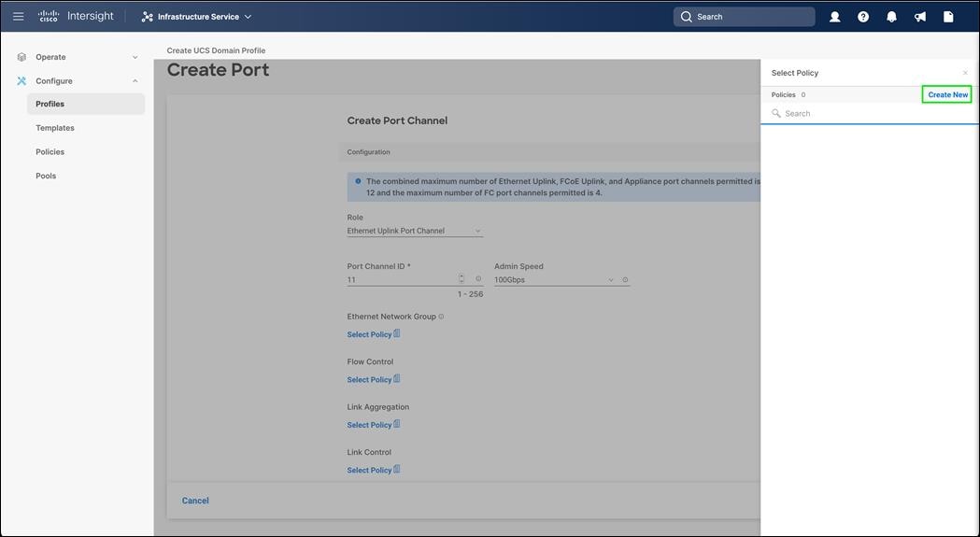
Task: Open the Infrastructure Service dropdown
Action: (x=196, y=17)
